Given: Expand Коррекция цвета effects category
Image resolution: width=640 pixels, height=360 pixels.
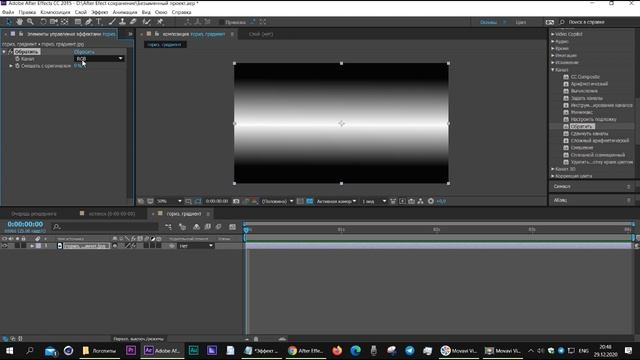Looking at the screenshot, I should click(x=553, y=176).
